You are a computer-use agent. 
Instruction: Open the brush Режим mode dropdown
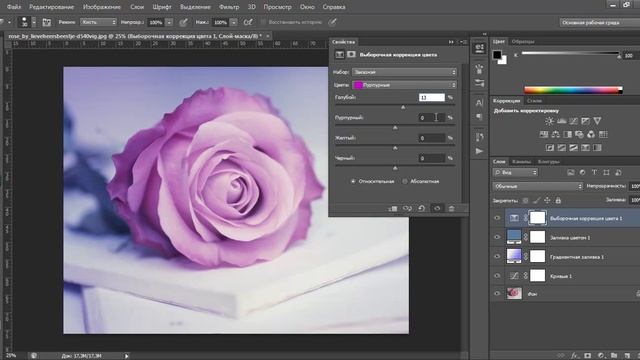[98, 22]
